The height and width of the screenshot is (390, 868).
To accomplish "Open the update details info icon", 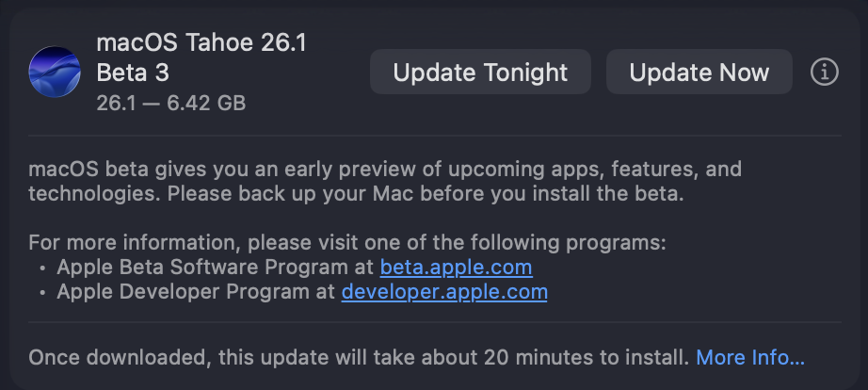I will point(824,73).
